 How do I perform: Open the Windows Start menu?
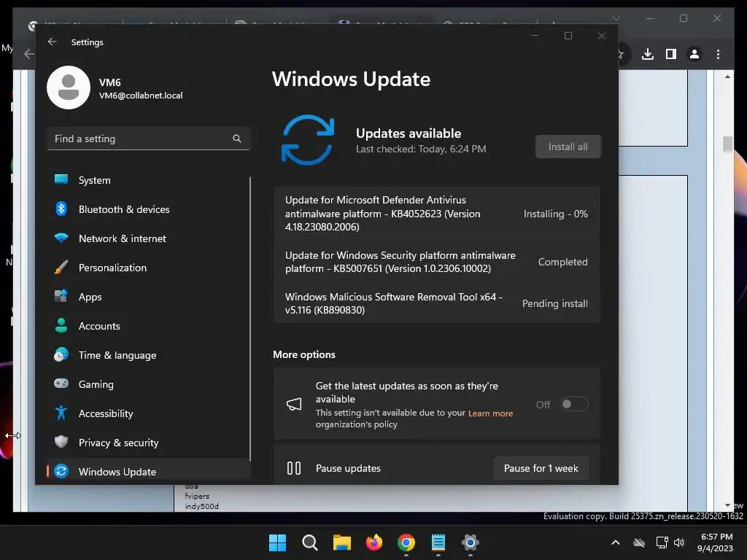(277, 542)
